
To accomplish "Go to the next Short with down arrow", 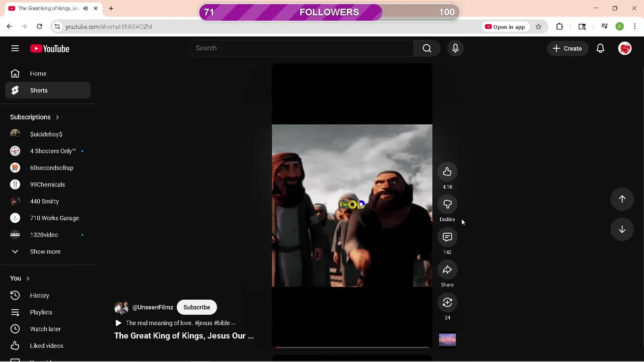I will click(622, 229).
